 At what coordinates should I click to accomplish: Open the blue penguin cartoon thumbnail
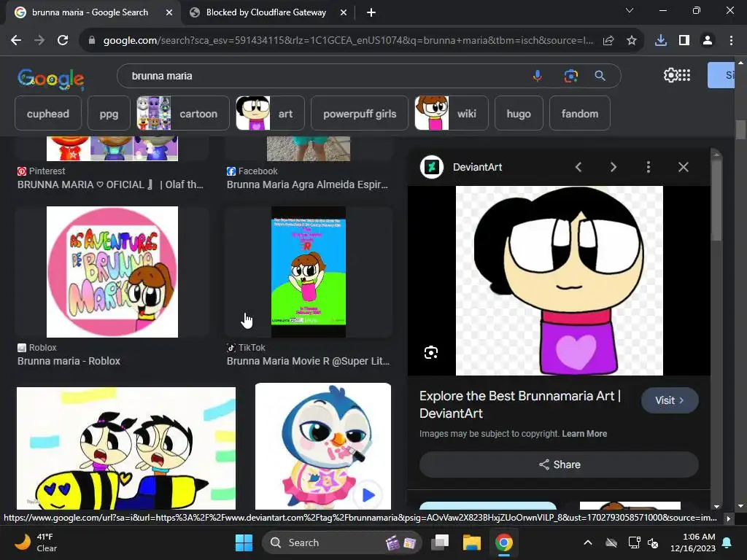coord(323,446)
